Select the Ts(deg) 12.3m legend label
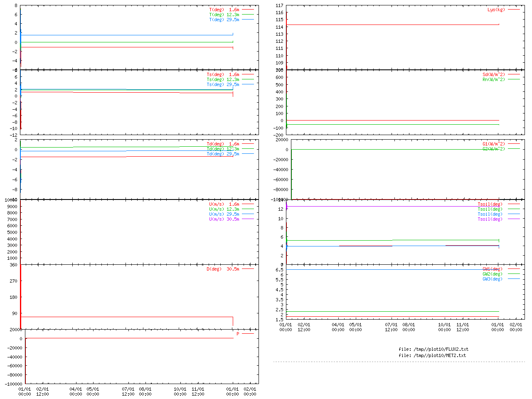 point(223,79)
